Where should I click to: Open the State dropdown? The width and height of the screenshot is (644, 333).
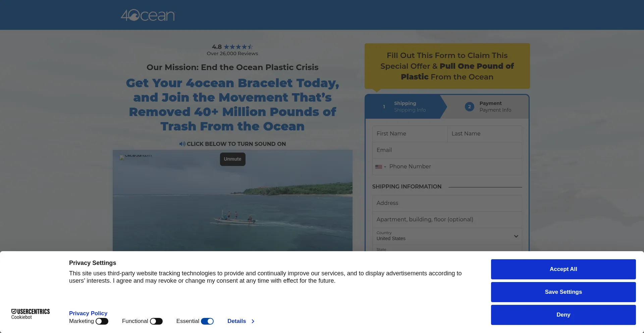tap(447, 251)
